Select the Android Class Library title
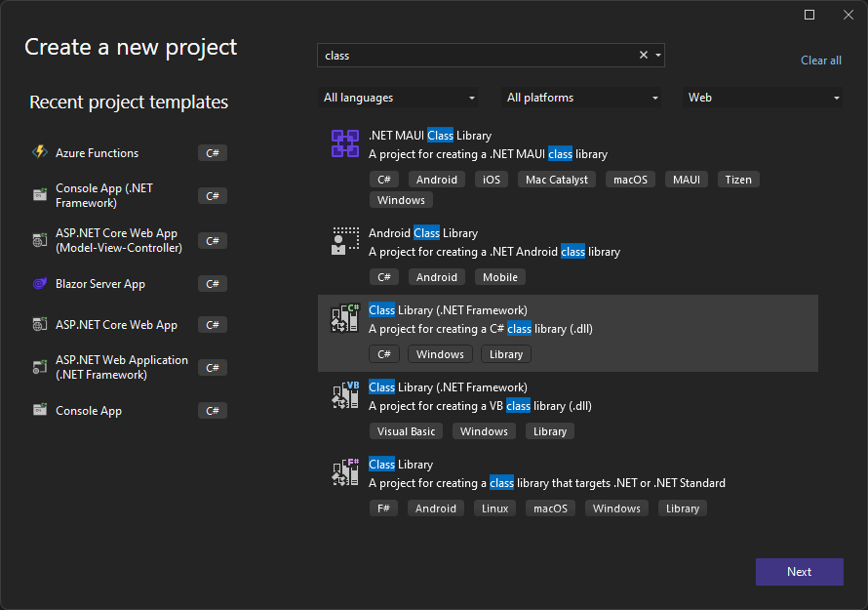This screenshot has height=610, width=868. 423,232
